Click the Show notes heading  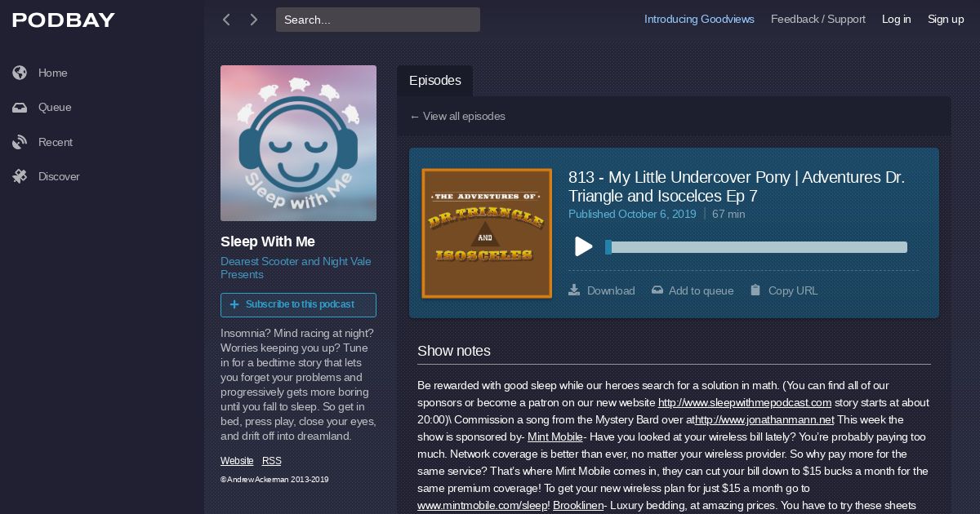click(454, 351)
